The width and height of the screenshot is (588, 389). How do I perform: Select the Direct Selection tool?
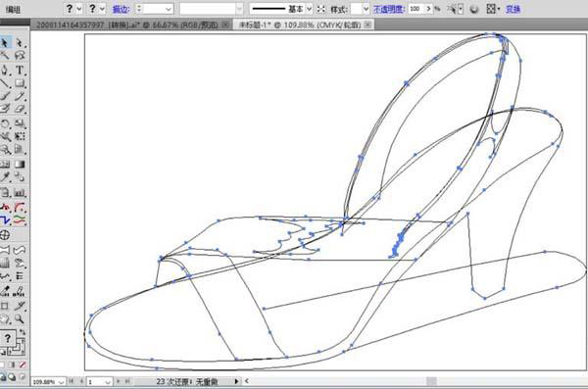coord(20,43)
